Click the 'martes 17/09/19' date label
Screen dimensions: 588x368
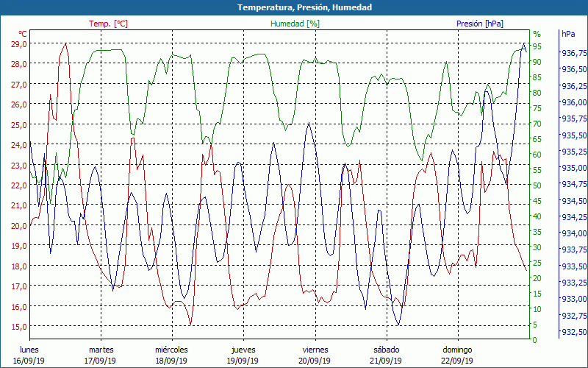101,355
